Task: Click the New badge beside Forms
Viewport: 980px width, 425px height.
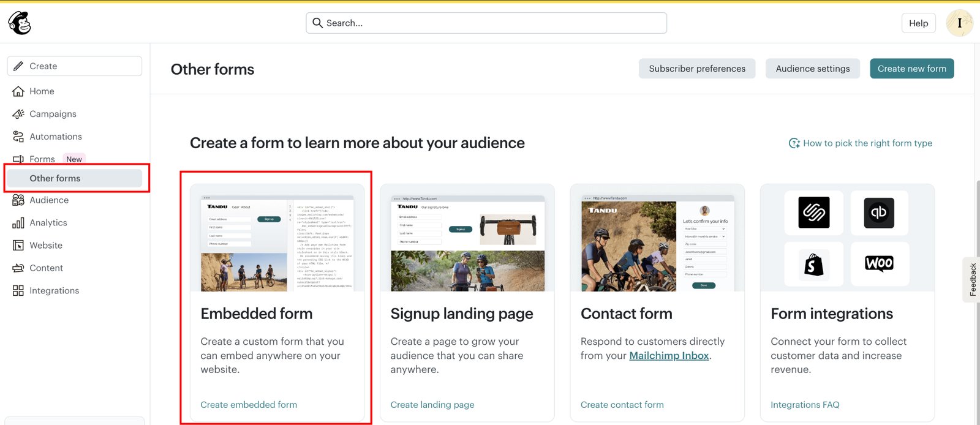Action: coord(74,159)
